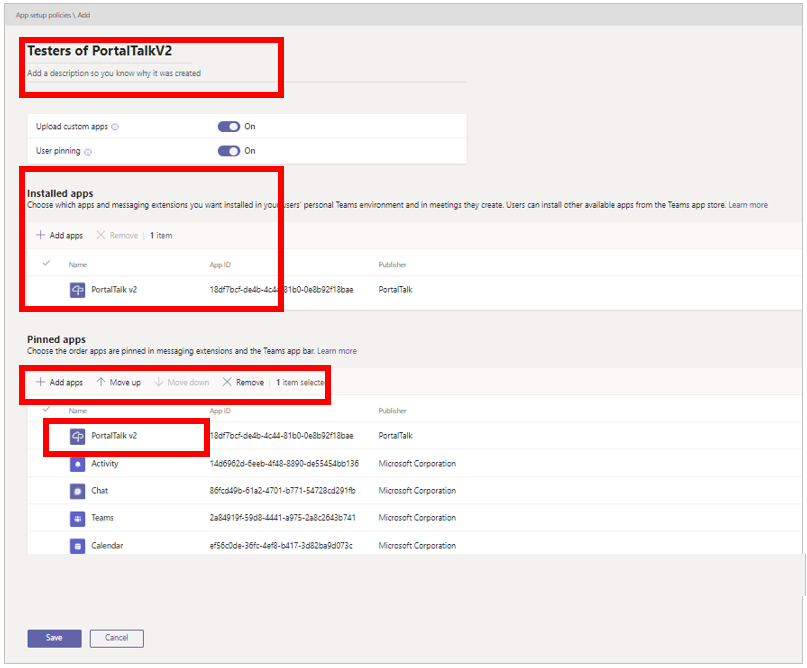Click the X Remove icon in Pinned apps
This screenshot has width=807, height=668.
pyautogui.click(x=226, y=382)
